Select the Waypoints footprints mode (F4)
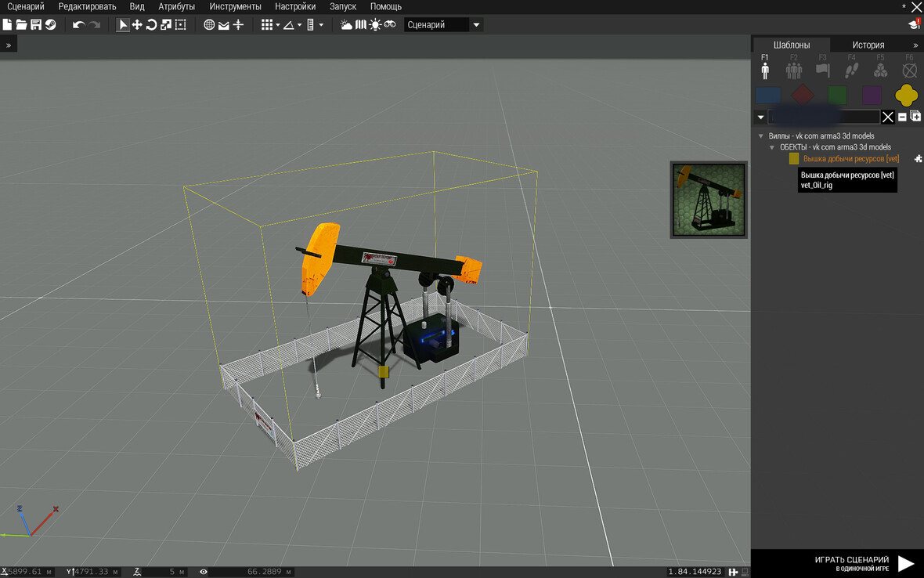This screenshot has width=924, height=578. pos(851,70)
